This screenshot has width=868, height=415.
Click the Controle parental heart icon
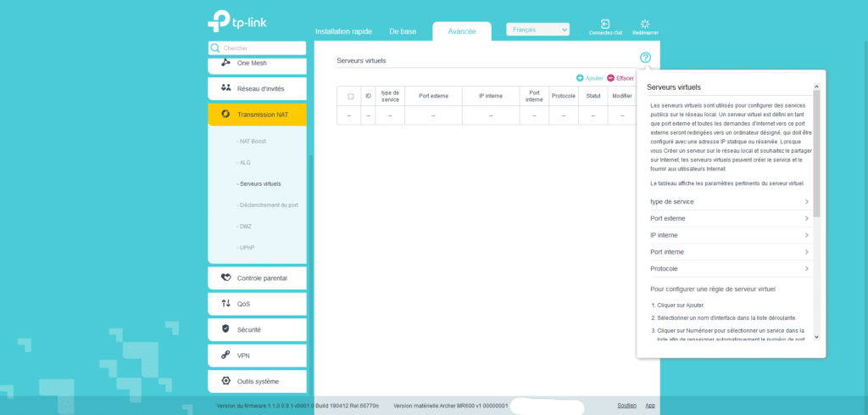225,278
